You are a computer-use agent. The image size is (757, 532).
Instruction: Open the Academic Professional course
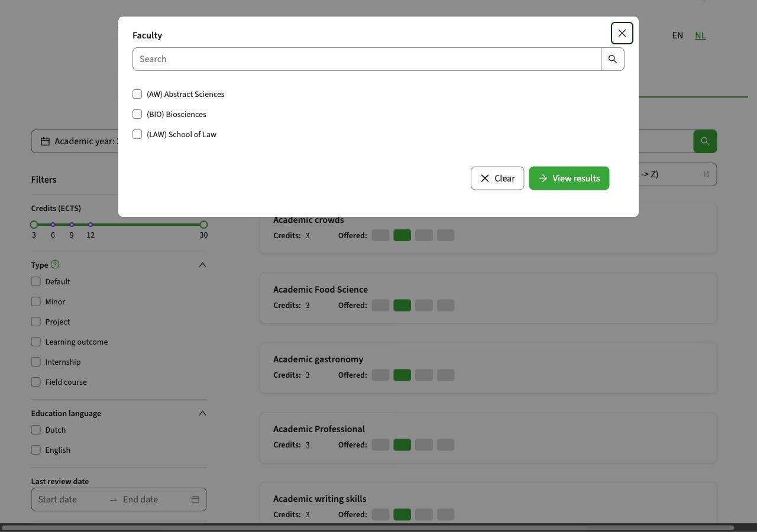(x=319, y=429)
